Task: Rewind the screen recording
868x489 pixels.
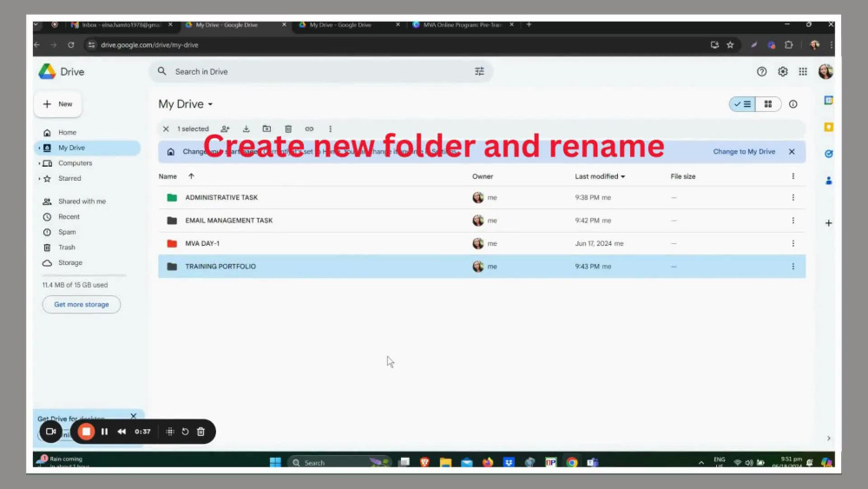Action: (122, 432)
